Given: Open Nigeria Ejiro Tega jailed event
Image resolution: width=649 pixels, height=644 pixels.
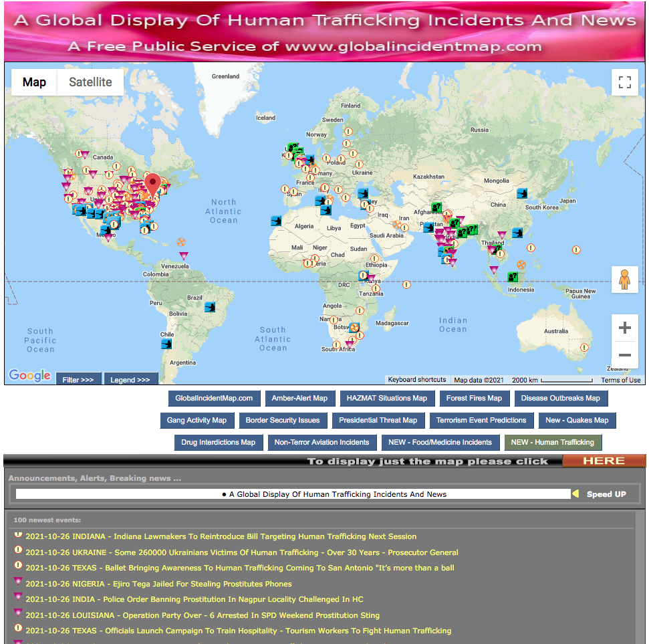Looking at the screenshot, I should pos(158,584).
